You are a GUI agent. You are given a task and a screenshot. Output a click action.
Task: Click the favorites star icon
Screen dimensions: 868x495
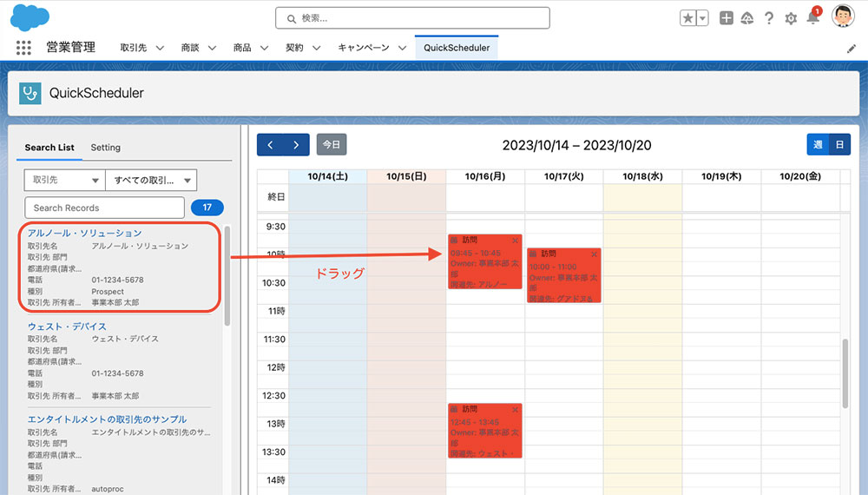click(687, 18)
